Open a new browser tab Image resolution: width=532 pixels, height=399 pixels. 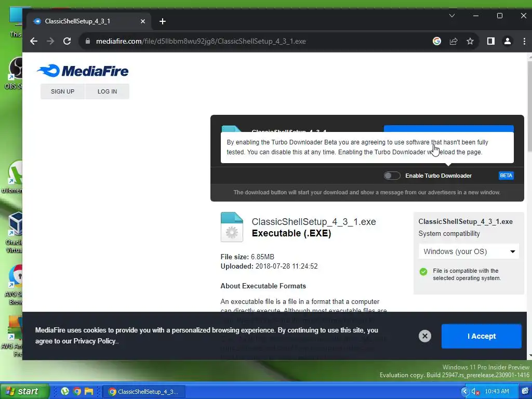point(163,21)
